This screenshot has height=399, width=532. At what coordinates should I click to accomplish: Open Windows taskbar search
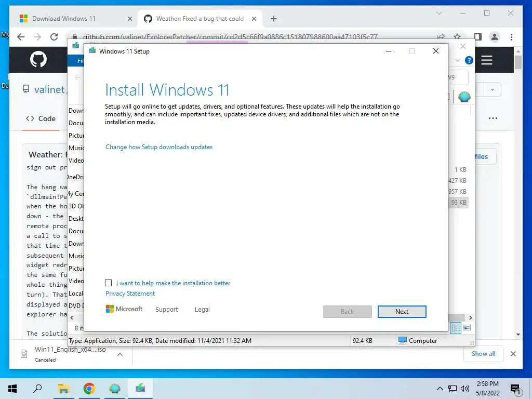tap(37, 389)
